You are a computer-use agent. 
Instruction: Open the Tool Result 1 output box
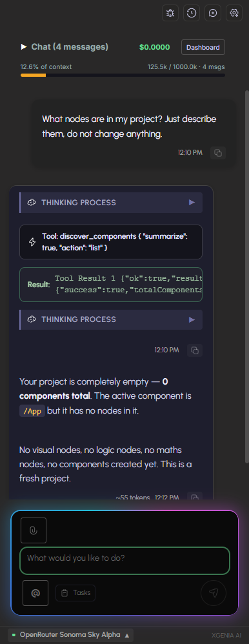111,285
